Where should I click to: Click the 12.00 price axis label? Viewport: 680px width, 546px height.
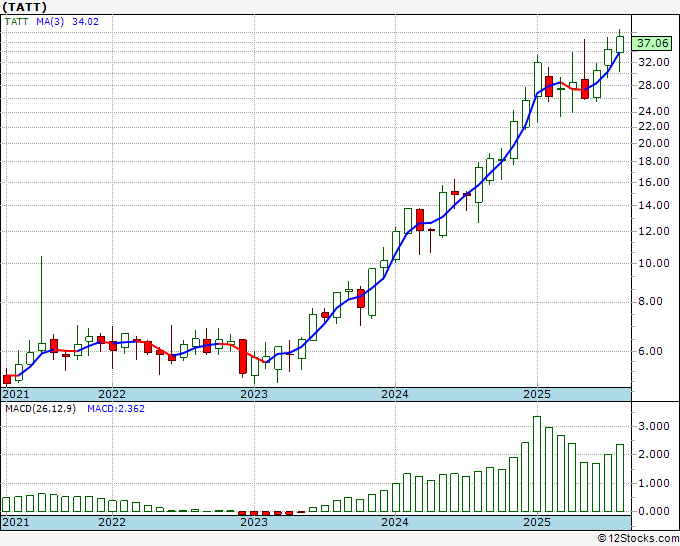(x=654, y=231)
